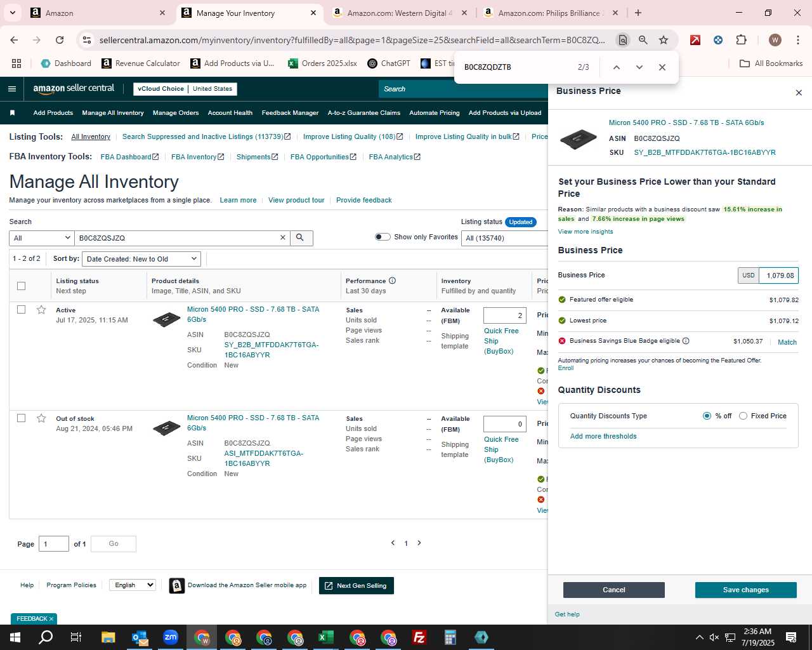
Task: Click Save changes button
Action: click(x=745, y=590)
